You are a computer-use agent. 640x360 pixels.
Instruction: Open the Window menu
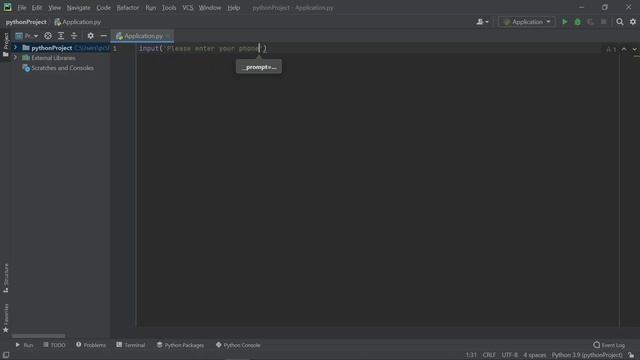pos(210,8)
